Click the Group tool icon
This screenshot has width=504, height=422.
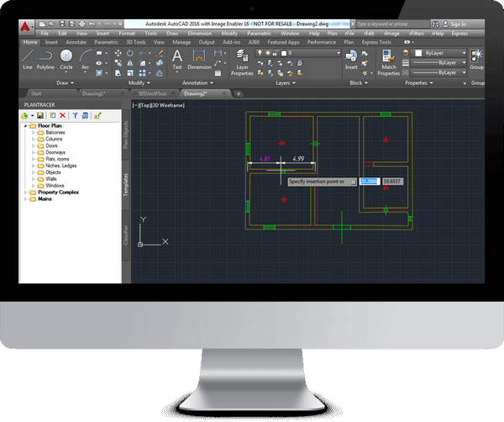pyautogui.click(x=476, y=60)
